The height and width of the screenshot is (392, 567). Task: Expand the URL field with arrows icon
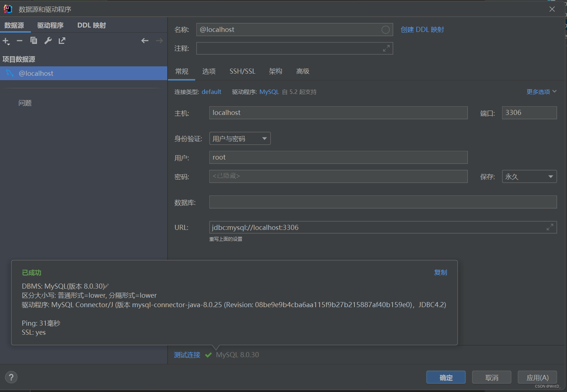[x=550, y=227]
